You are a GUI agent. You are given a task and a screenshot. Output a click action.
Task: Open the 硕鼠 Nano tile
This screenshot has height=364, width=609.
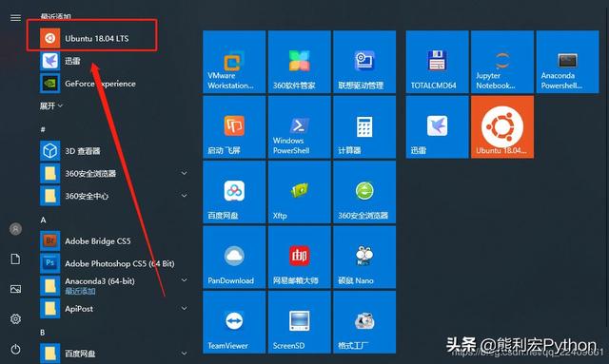tap(364, 258)
